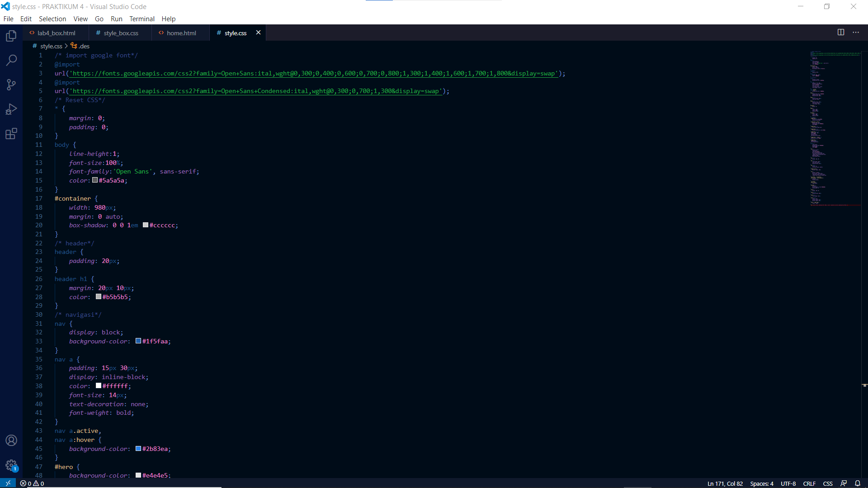Image resolution: width=868 pixels, height=488 pixels.
Task: Open the Manage gear icon
Action: 11,465
